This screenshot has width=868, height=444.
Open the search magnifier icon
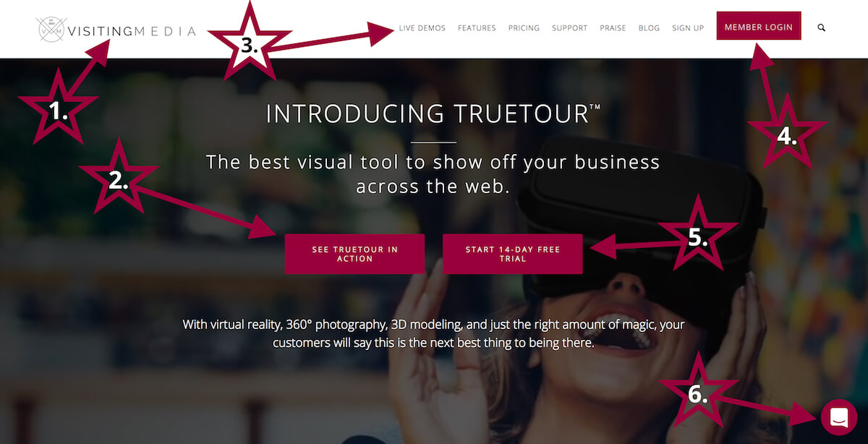(821, 27)
